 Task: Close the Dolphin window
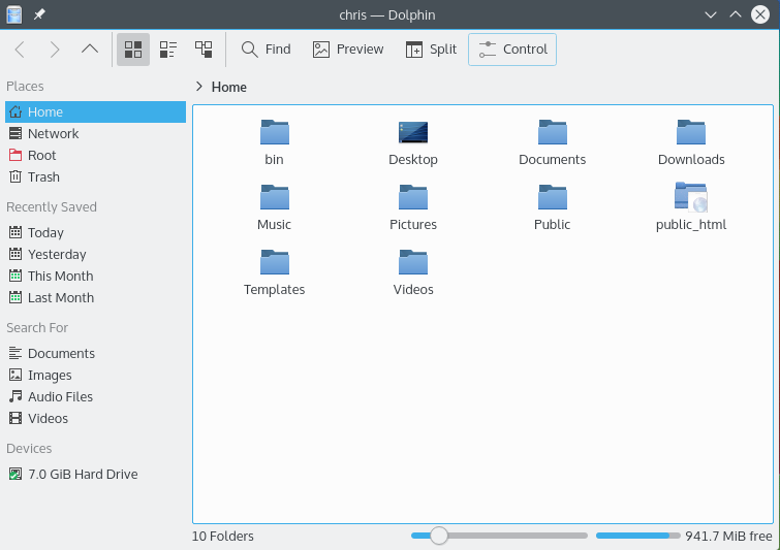point(760,15)
